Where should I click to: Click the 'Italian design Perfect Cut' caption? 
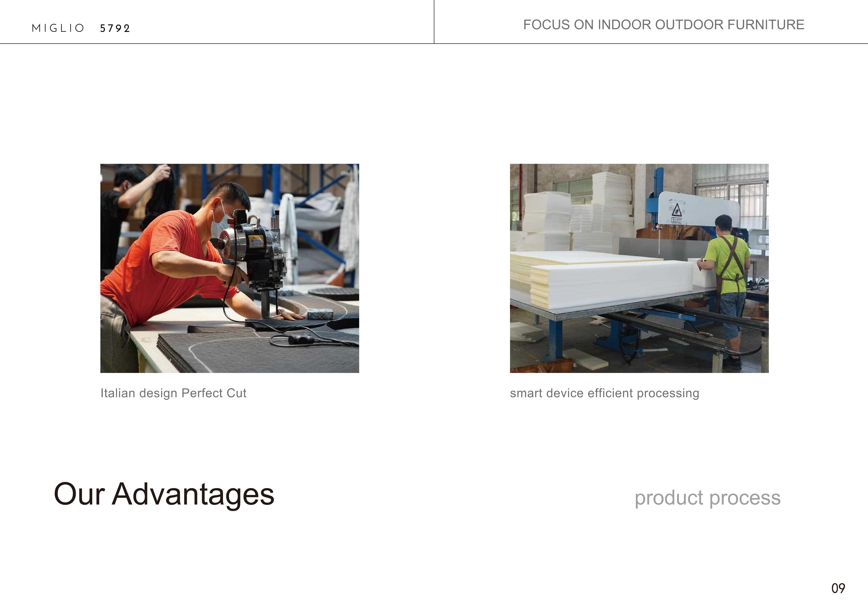[x=173, y=393]
